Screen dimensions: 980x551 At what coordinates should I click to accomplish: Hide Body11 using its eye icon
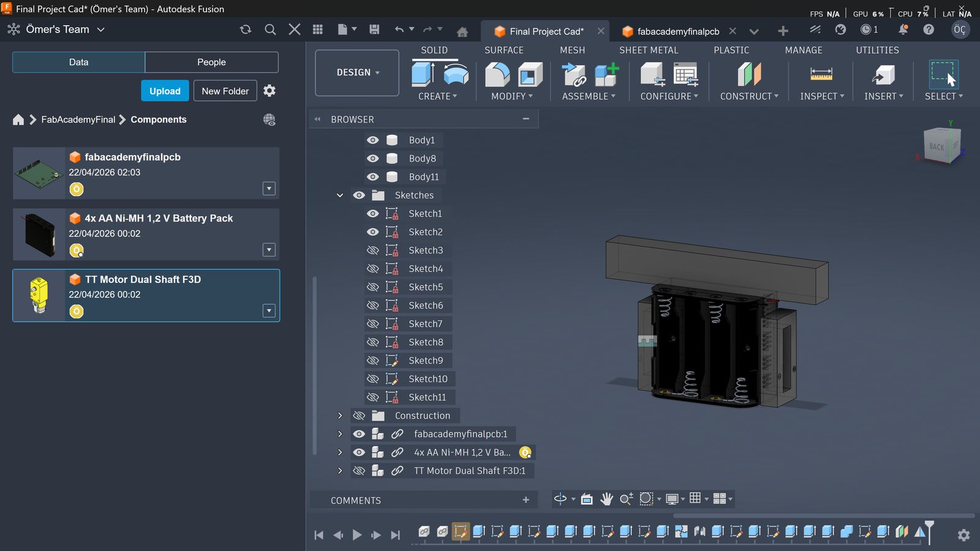point(372,177)
